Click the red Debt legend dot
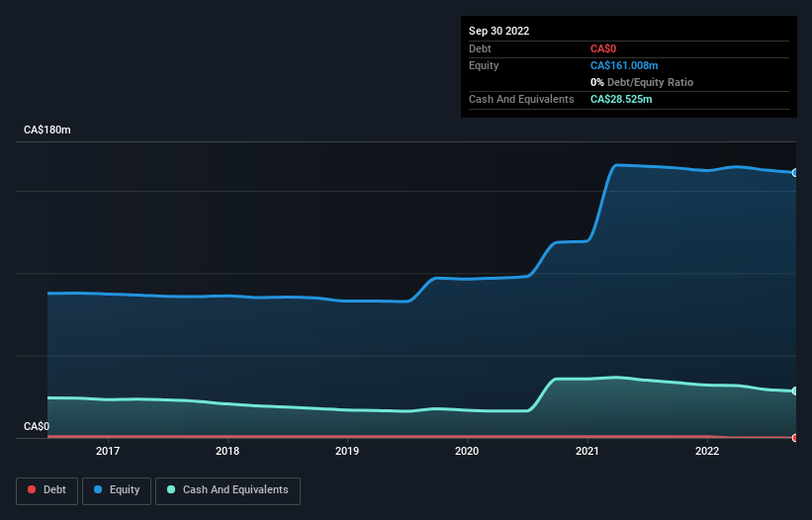This screenshot has width=812, height=520. pyautogui.click(x=32, y=489)
